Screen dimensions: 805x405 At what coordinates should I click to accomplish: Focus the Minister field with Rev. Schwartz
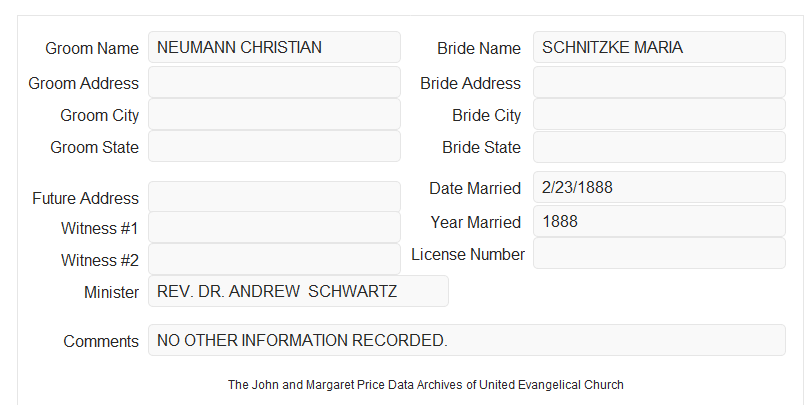point(298,291)
